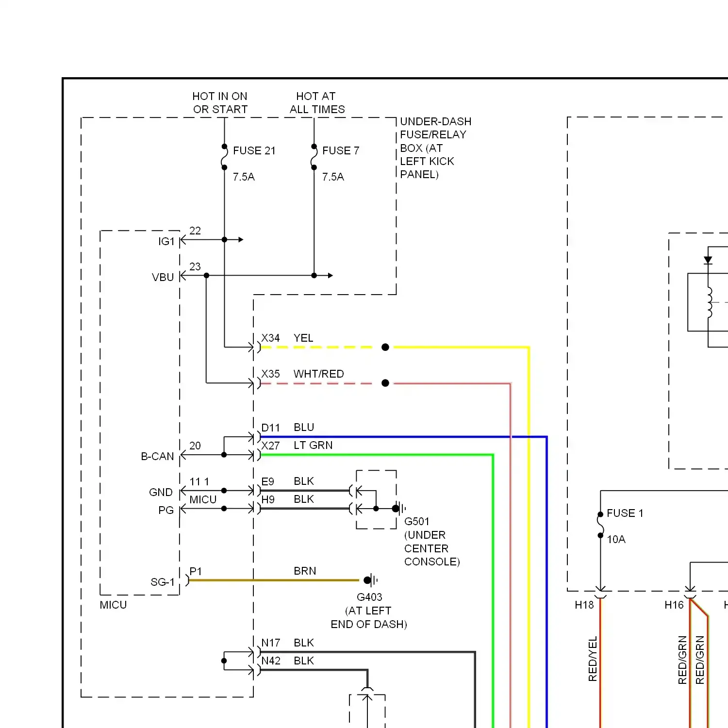Click the WHT/RED wire color label
Screen dimensions: 728x728
pos(319,374)
